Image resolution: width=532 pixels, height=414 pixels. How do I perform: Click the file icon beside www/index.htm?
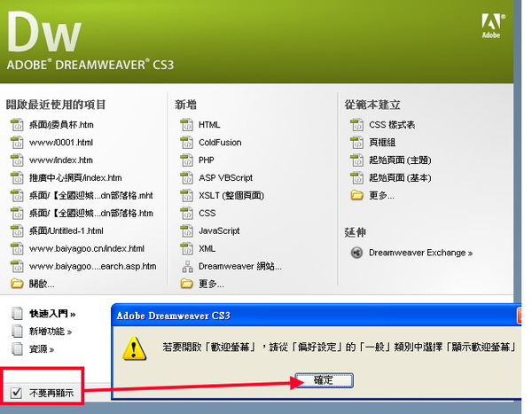17,160
